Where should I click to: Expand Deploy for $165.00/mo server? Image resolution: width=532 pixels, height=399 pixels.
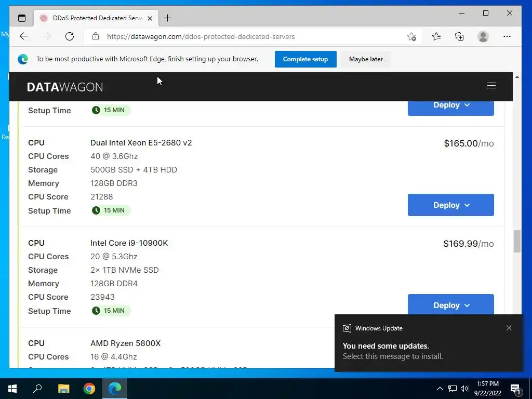point(450,205)
